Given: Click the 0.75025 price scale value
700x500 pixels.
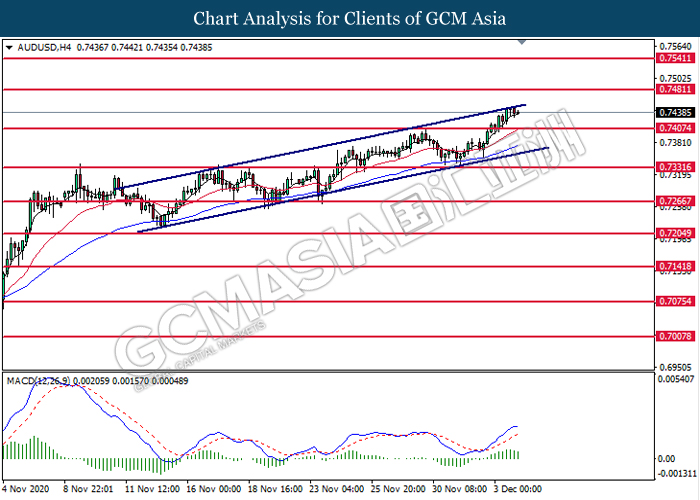Looking at the screenshot, I should (675, 79).
